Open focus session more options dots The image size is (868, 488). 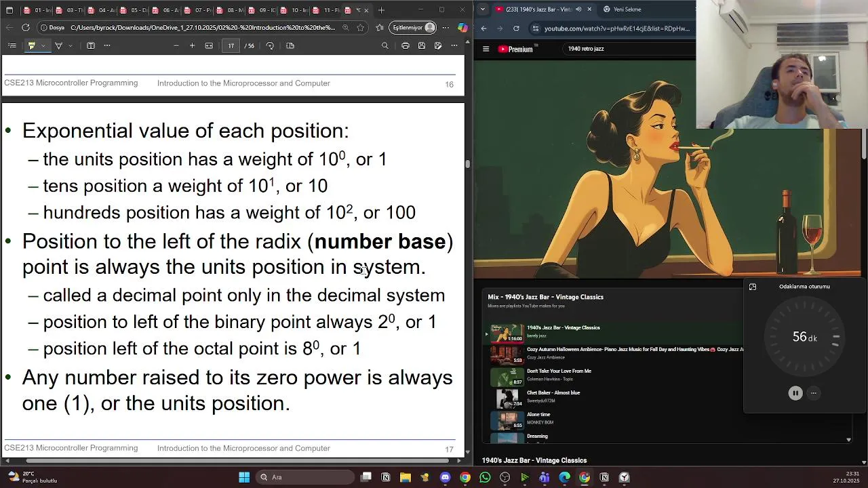814,393
